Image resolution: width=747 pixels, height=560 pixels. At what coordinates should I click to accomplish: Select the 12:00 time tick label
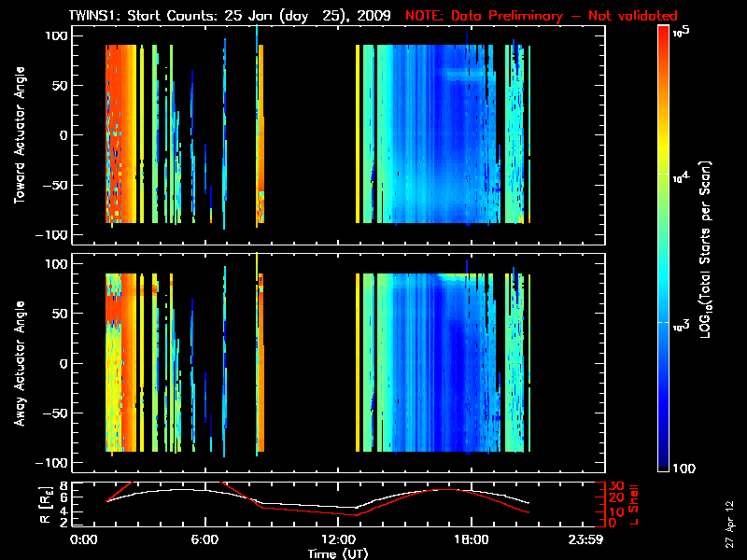[338, 539]
